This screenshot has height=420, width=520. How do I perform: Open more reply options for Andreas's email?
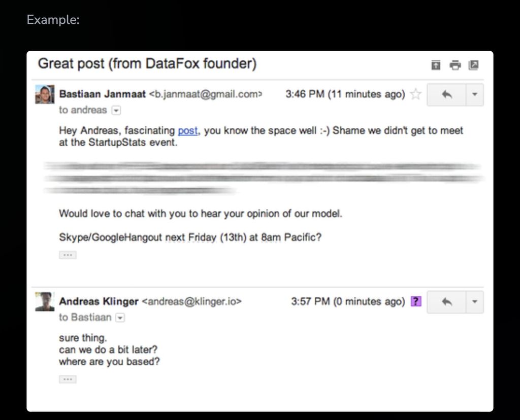[x=473, y=301]
